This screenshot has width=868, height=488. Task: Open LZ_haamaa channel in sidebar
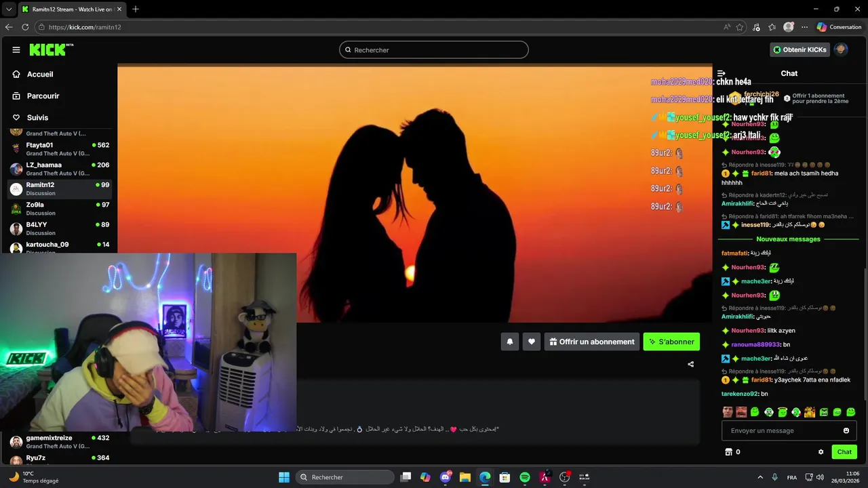pyautogui.click(x=59, y=169)
